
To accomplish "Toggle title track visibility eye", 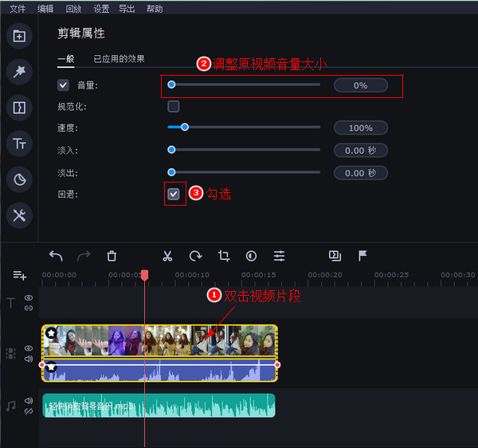I will coord(29,297).
